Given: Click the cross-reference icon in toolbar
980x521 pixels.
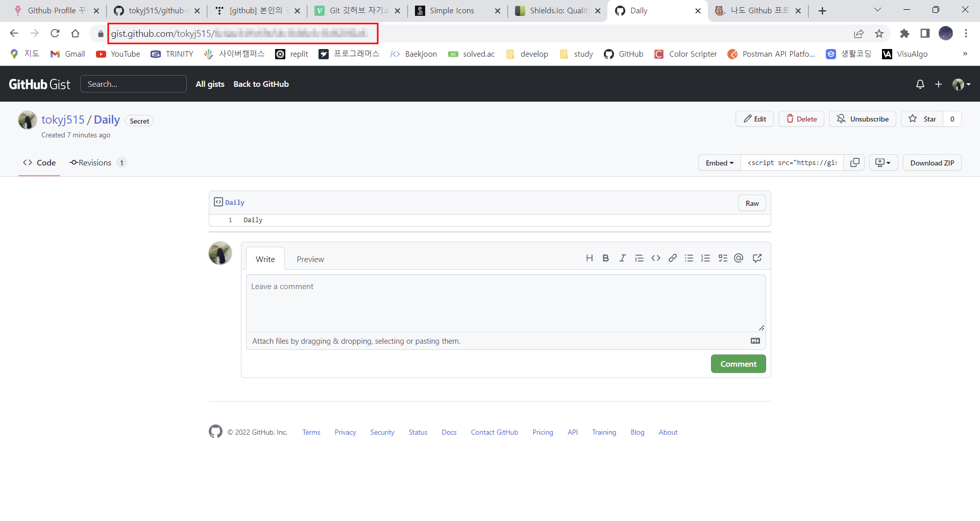Looking at the screenshot, I should tap(757, 258).
